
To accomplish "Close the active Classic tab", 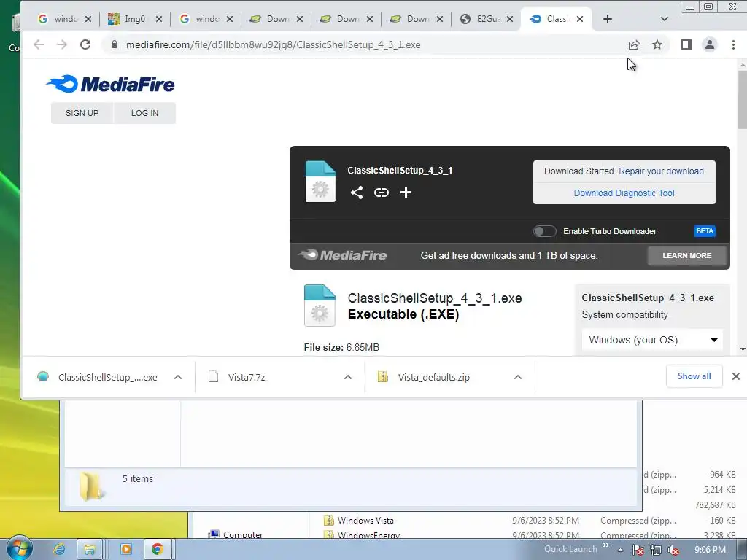I will tap(580, 19).
